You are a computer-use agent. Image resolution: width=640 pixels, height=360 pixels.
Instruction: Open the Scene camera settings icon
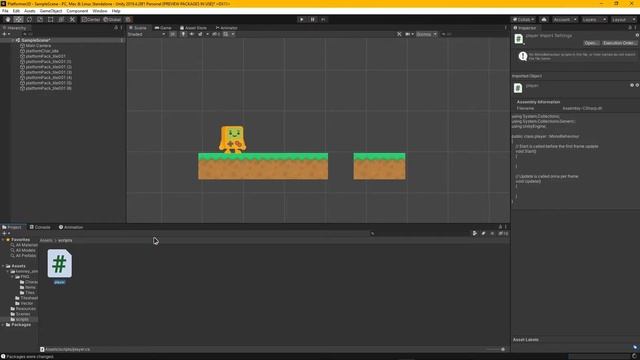[409, 34]
